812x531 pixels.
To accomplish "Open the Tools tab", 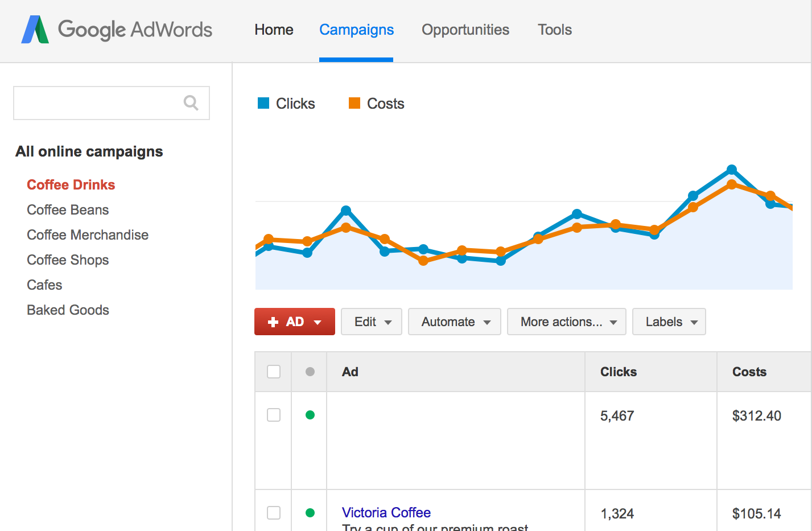I will click(x=555, y=30).
